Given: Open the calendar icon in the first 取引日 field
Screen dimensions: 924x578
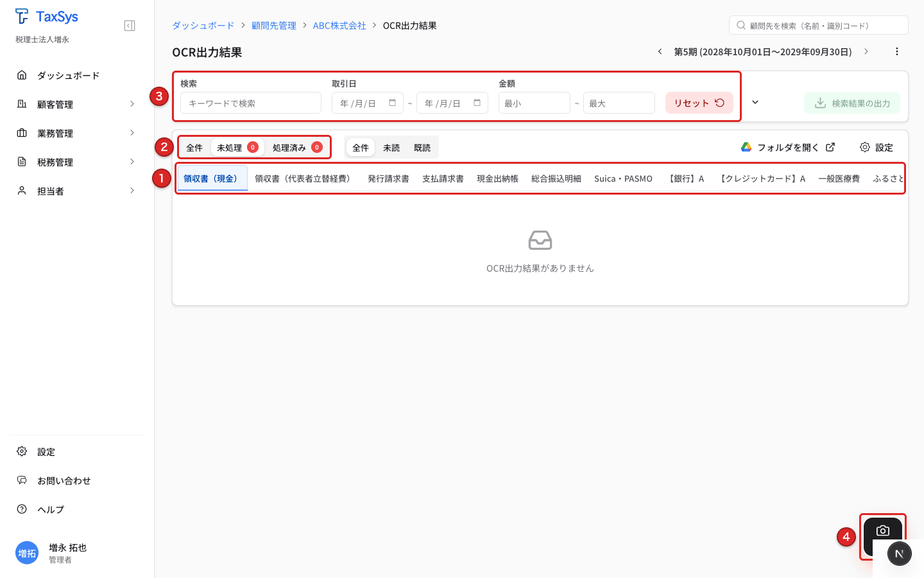Looking at the screenshot, I should point(392,102).
